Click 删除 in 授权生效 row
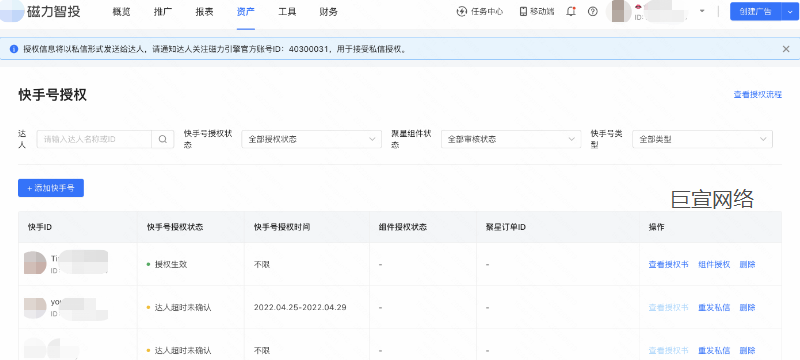 point(747,265)
